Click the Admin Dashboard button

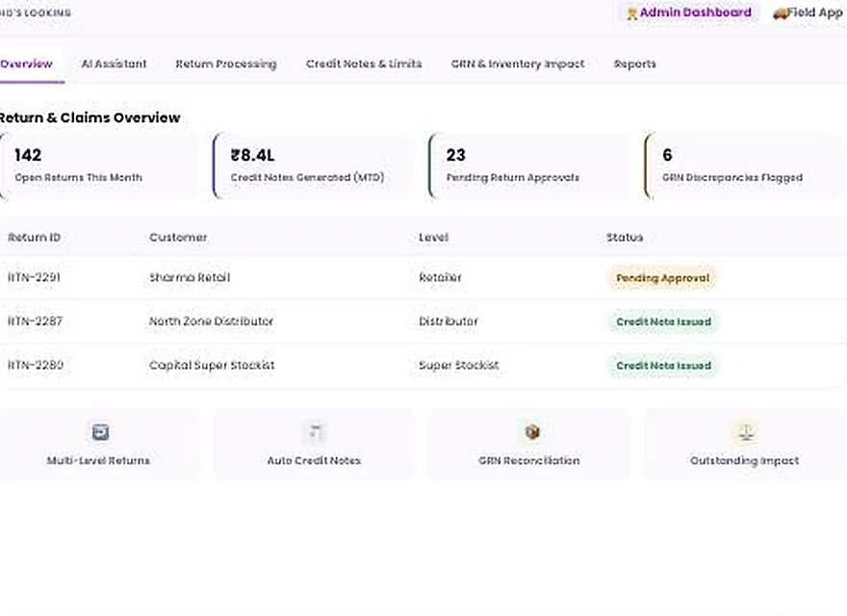(x=689, y=13)
